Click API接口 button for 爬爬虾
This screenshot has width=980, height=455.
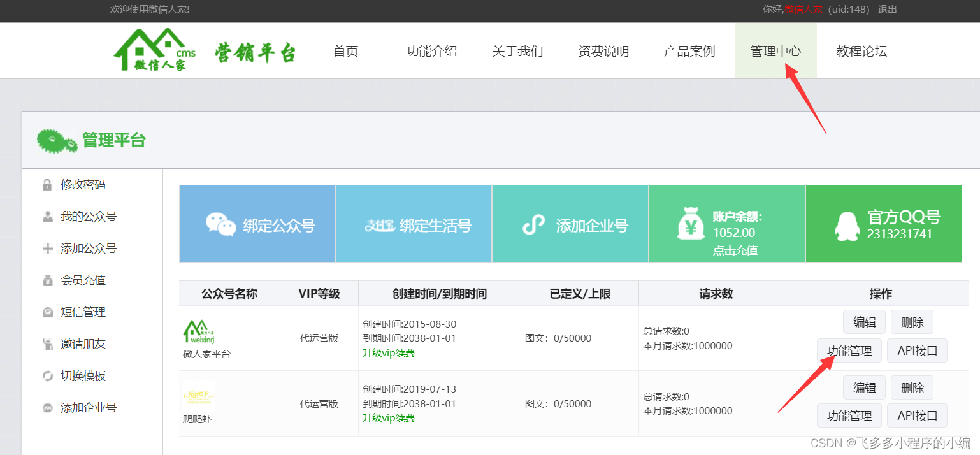click(918, 415)
